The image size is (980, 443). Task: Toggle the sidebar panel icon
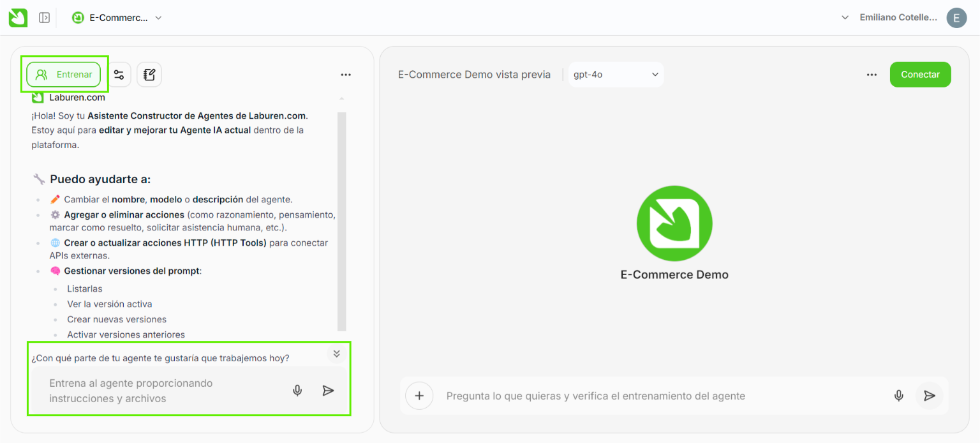pos(44,18)
